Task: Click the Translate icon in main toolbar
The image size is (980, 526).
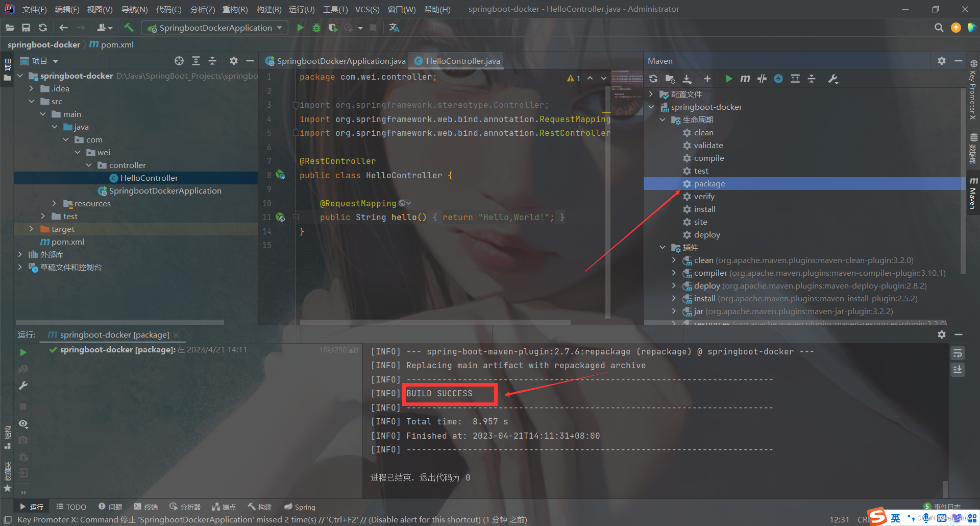Action: (394, 28)
